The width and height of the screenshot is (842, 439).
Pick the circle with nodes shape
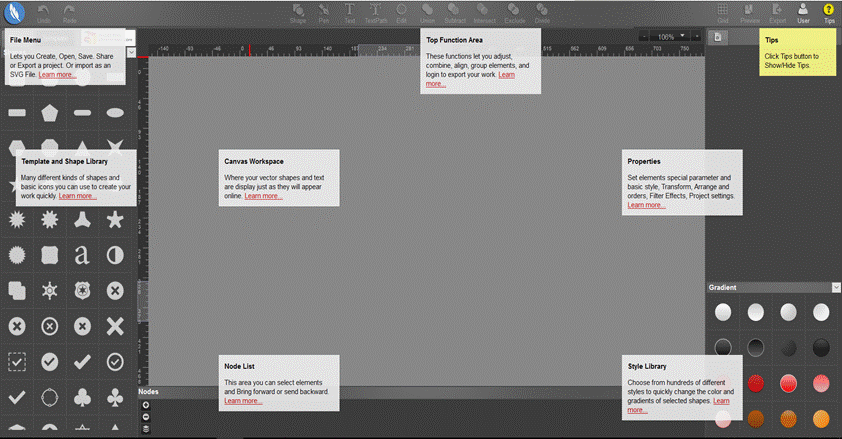pyautogui.click(x=49, y=398)
